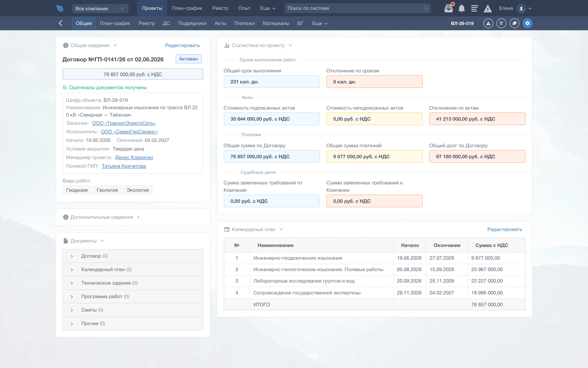Open the Еще dropdown in project sub-navigation
Viewport: 588px width, 368px height.
320,23
